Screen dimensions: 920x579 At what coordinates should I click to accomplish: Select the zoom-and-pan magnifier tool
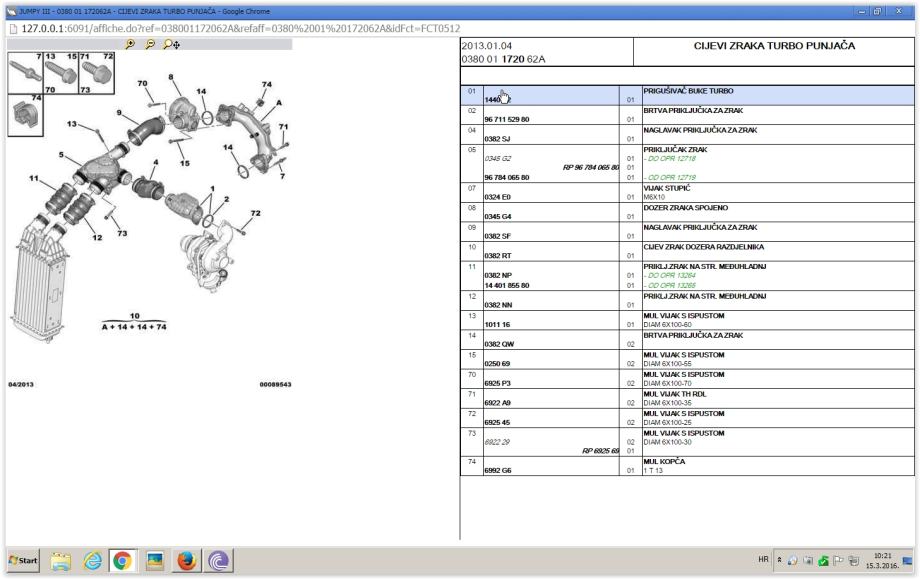168,45
